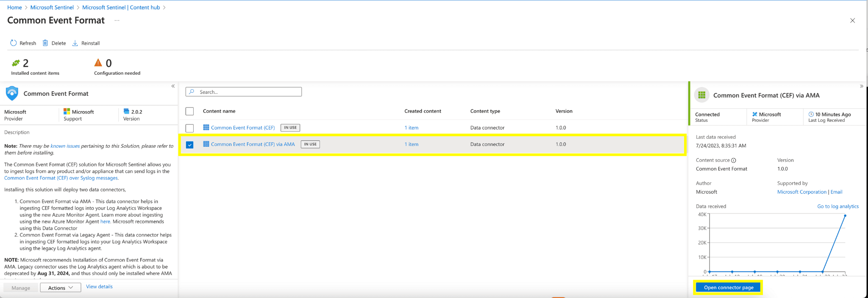This screenshot has width=868, height=298.
Task: Collapse the left description panel
Action: point(173,86)
